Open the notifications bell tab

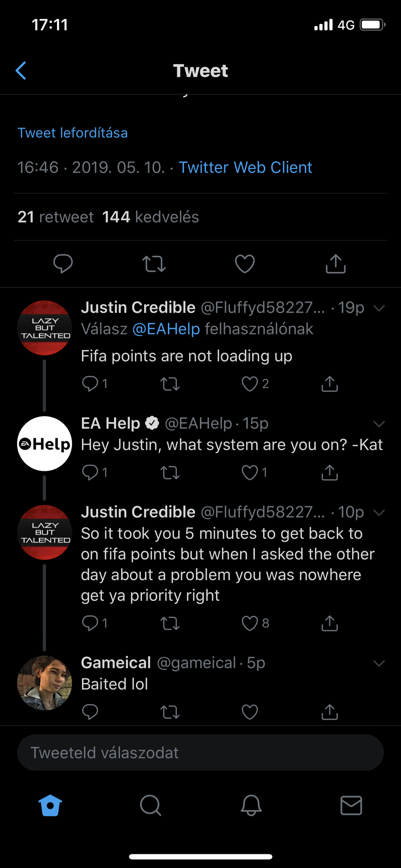coord(251,805)
